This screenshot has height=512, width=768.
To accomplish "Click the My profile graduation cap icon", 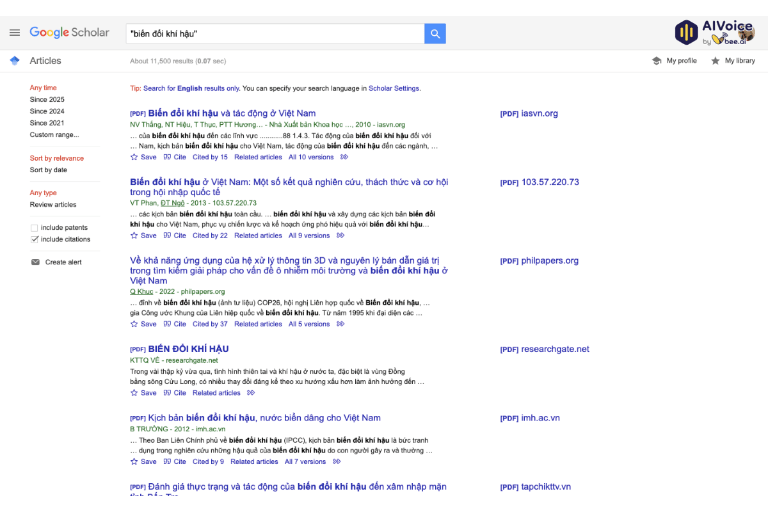I will pyautogui.click(x=657, y=61).
